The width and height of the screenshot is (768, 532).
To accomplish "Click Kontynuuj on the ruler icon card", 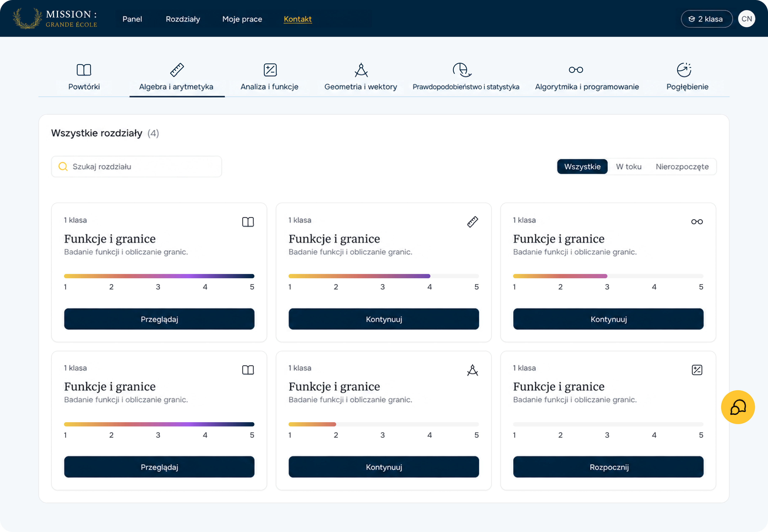I will [383, 319].
